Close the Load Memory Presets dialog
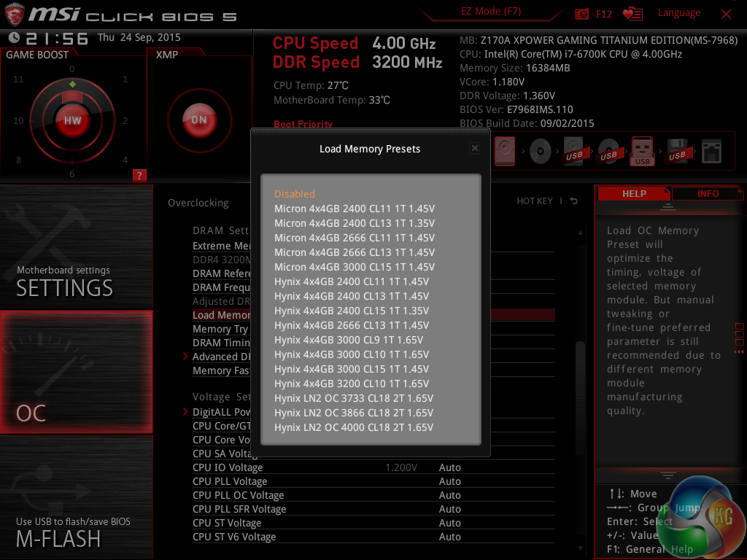The width and height of the screenshot is (747, 560). tap(474, 148)
